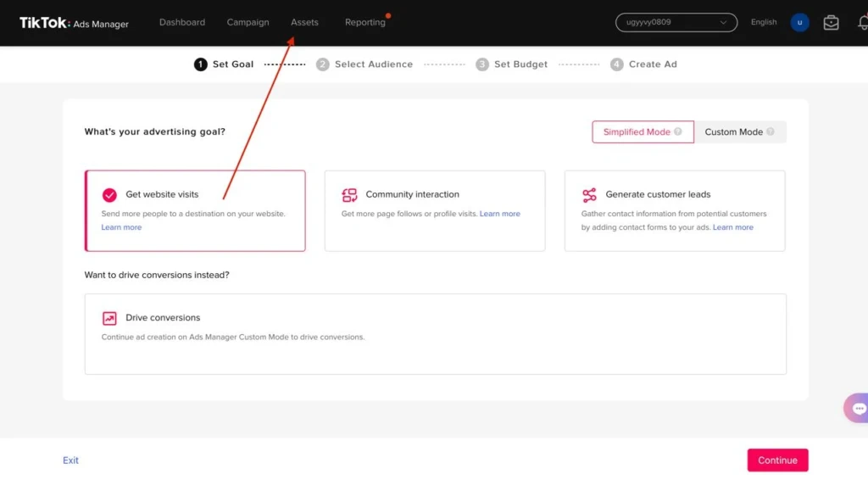Switch to Simplified Mode
Image resolution: width=868 pixels, height=480 pixels.
(x=643, y=131)
